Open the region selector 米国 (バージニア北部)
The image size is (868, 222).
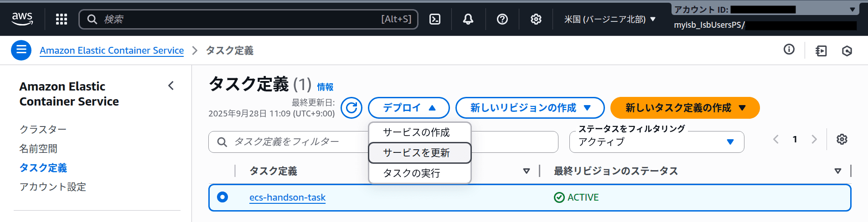(610, 19)
